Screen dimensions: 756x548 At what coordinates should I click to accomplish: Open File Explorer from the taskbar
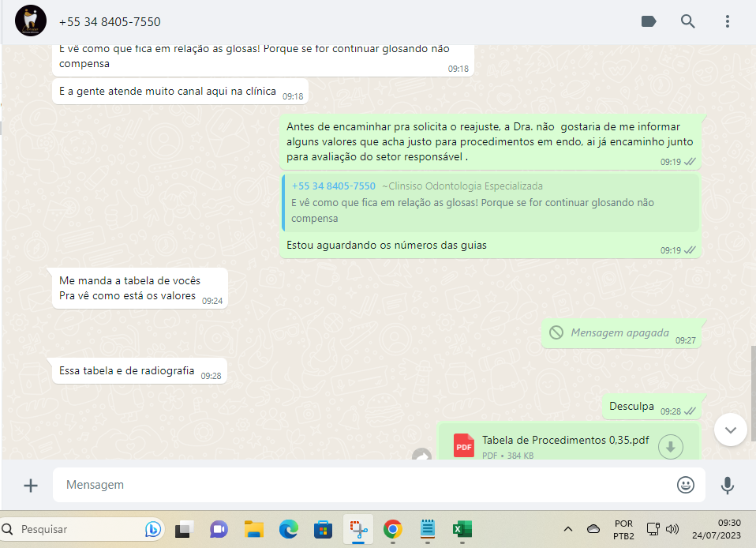[x=253, y=530]
